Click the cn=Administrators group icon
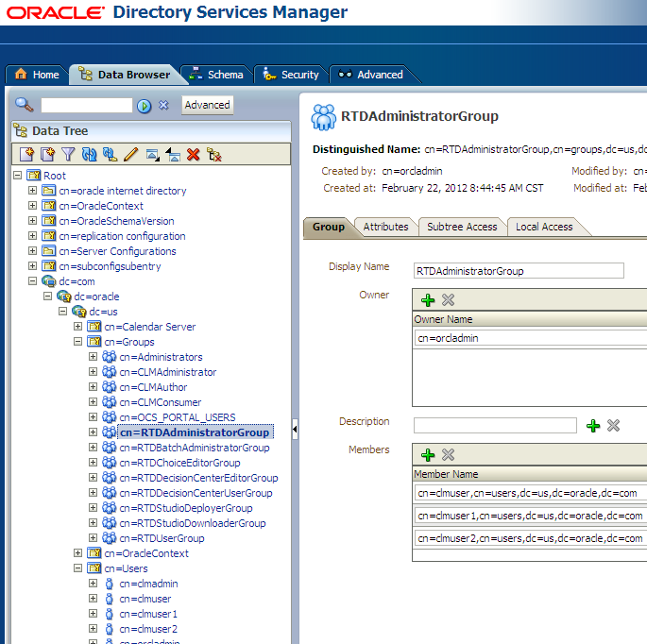The image size is (647, 644). (109, 356)
